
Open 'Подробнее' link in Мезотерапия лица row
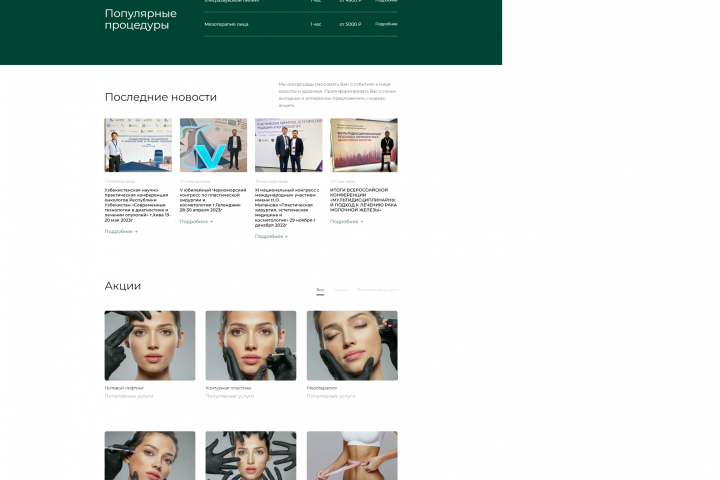point(386,24)
